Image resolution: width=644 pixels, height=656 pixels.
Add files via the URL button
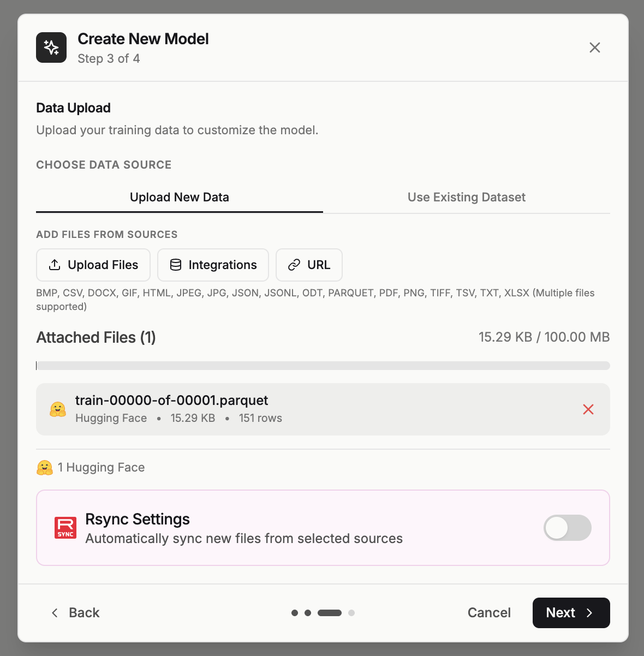pyautogui.click(x=309, y=265)
